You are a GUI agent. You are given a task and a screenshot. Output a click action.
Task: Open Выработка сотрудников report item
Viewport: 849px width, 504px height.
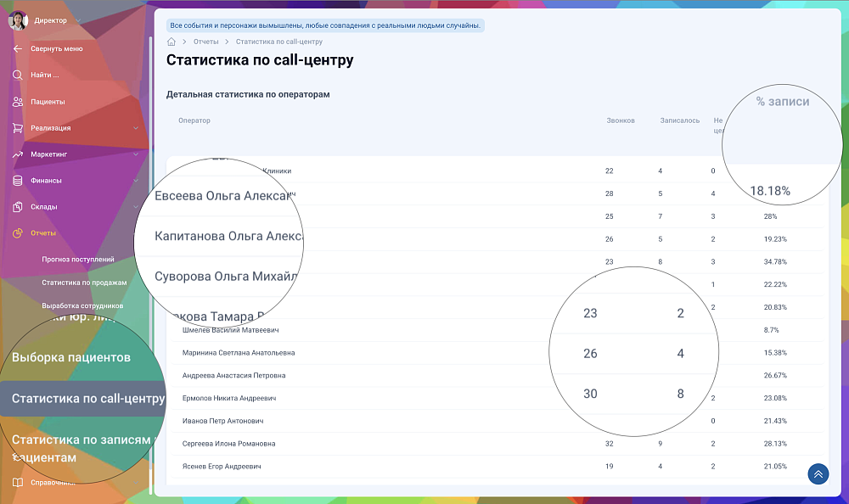point(82,305)
